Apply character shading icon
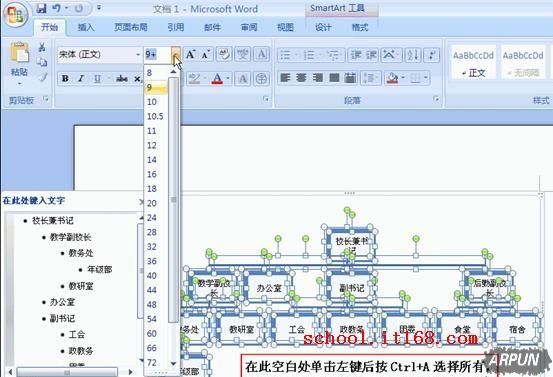The height and width of the screenshot is (377, 553). 243,79
